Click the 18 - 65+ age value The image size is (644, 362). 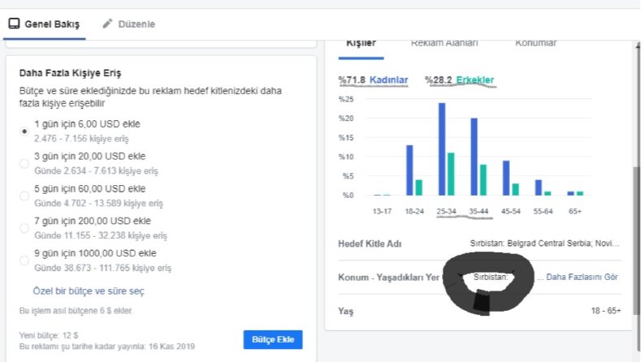[x=606, y=311]
